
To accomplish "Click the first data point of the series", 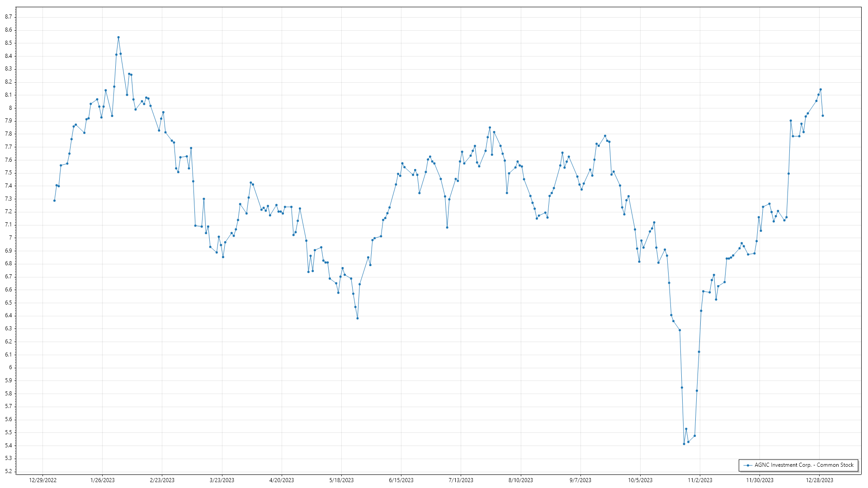I will coord(55,201).
